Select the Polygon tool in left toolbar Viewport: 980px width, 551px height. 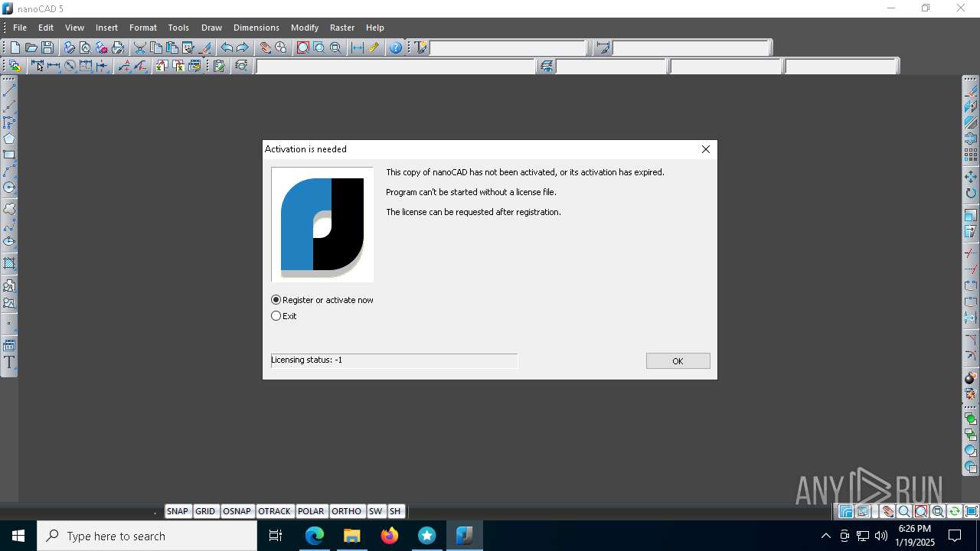(x=9, y=139)
